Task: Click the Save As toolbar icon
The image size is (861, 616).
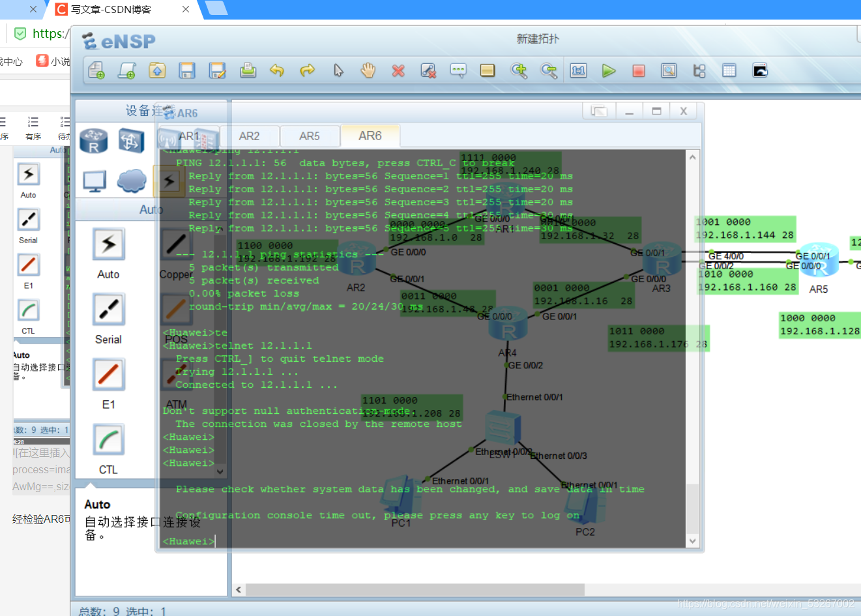Action: 217,70
